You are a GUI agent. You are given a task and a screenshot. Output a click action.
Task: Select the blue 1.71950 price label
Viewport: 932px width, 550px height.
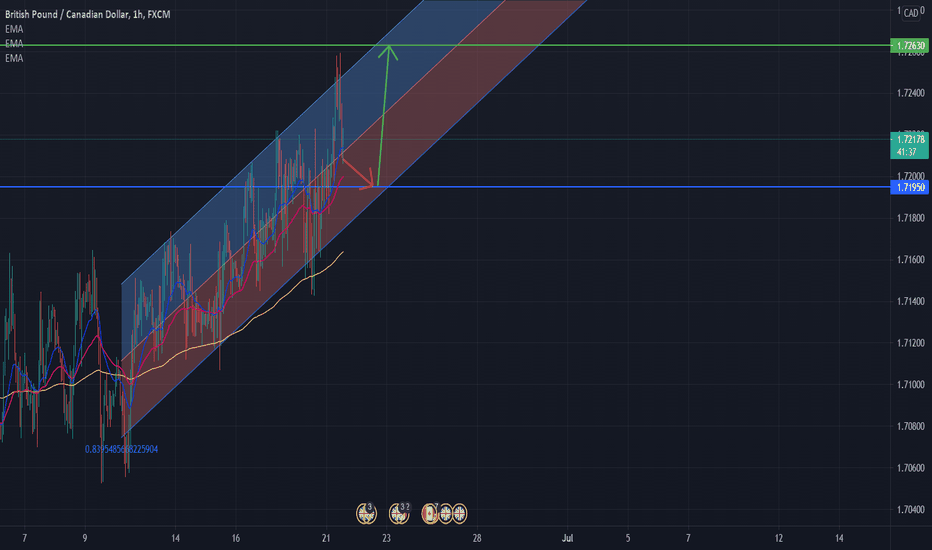click(x=909, y=187)
